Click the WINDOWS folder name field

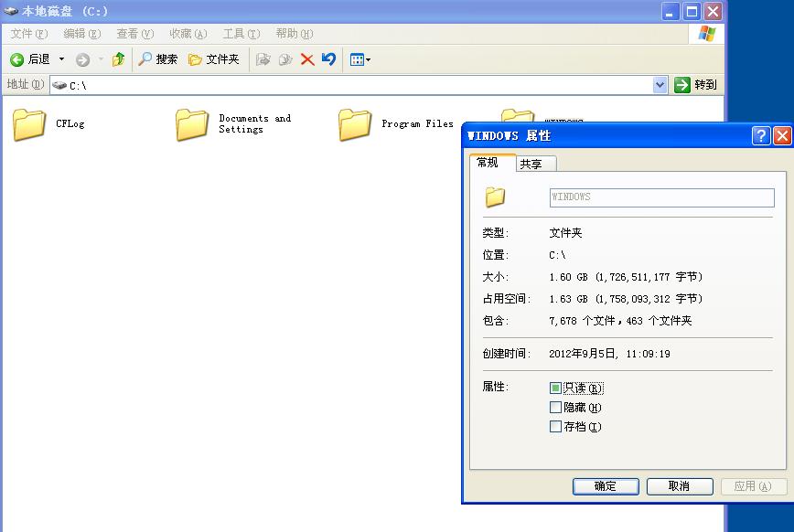pyautogui.click(x=662, y=197)
